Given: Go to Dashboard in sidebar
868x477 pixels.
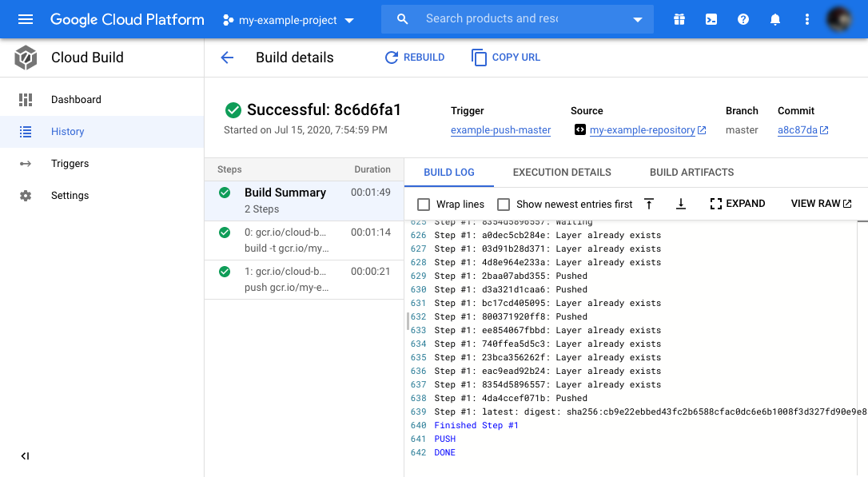Looking at the screenshot, I should [x=102, y=100].
